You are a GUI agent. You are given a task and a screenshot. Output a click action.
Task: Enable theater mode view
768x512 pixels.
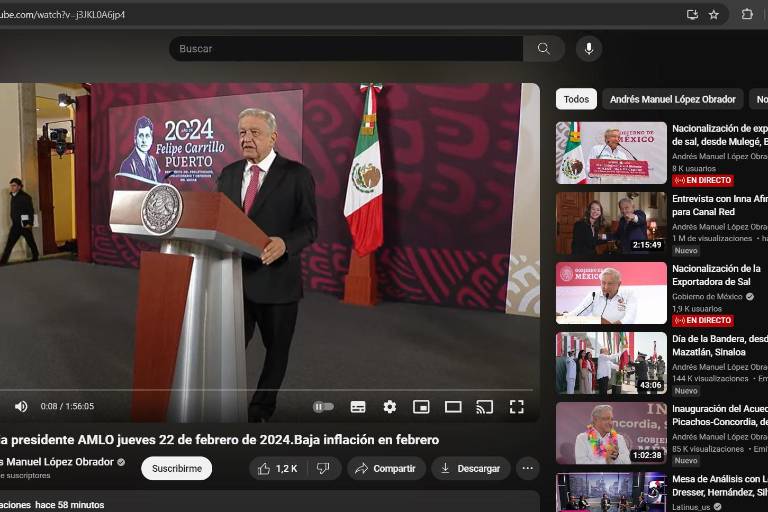point(453,407)
